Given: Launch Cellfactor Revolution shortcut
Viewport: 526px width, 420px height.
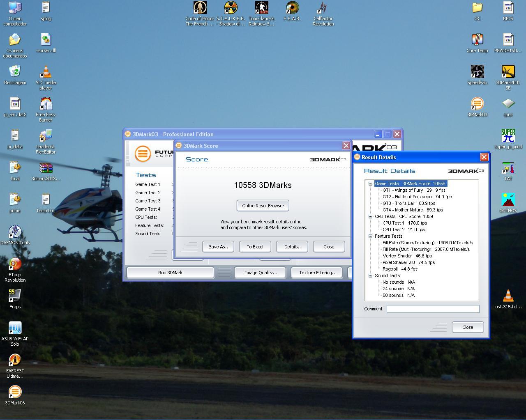Looking at the screenshot, I should pos(323,7).
